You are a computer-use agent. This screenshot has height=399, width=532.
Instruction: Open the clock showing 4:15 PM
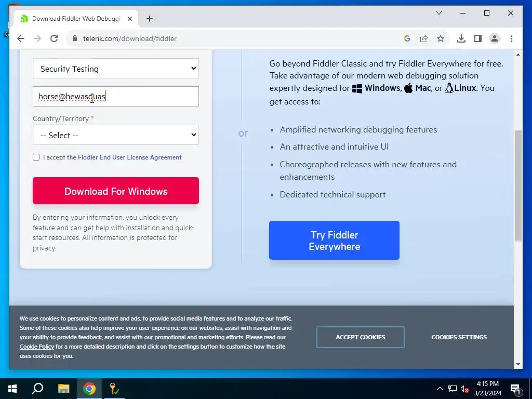pyautogui.click(x=487, y=389)
